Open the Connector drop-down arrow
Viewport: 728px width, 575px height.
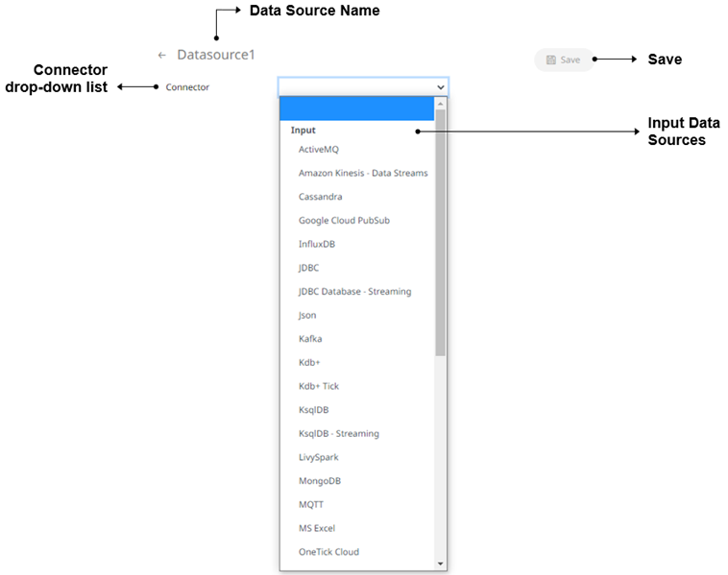point(441,87)
